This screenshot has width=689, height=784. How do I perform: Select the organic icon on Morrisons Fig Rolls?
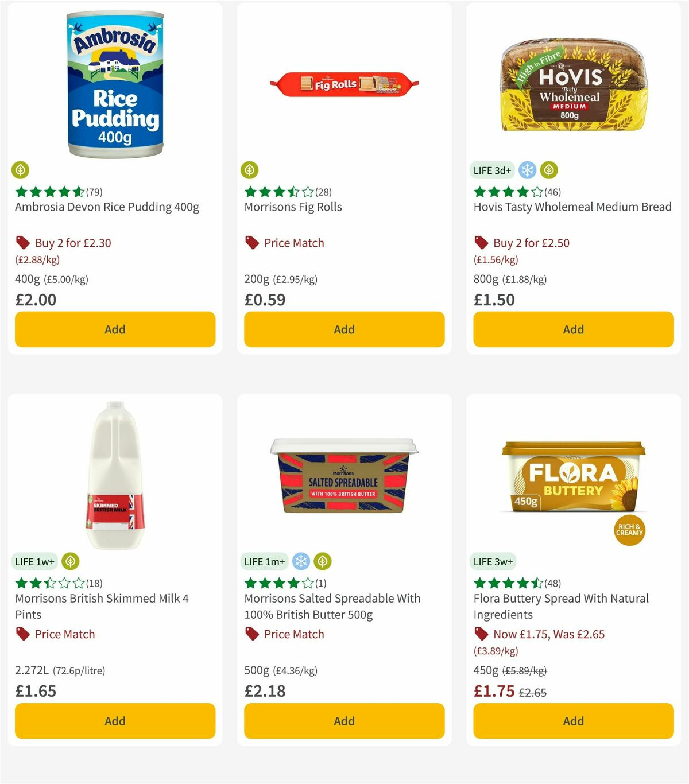(x=250, y=170)
